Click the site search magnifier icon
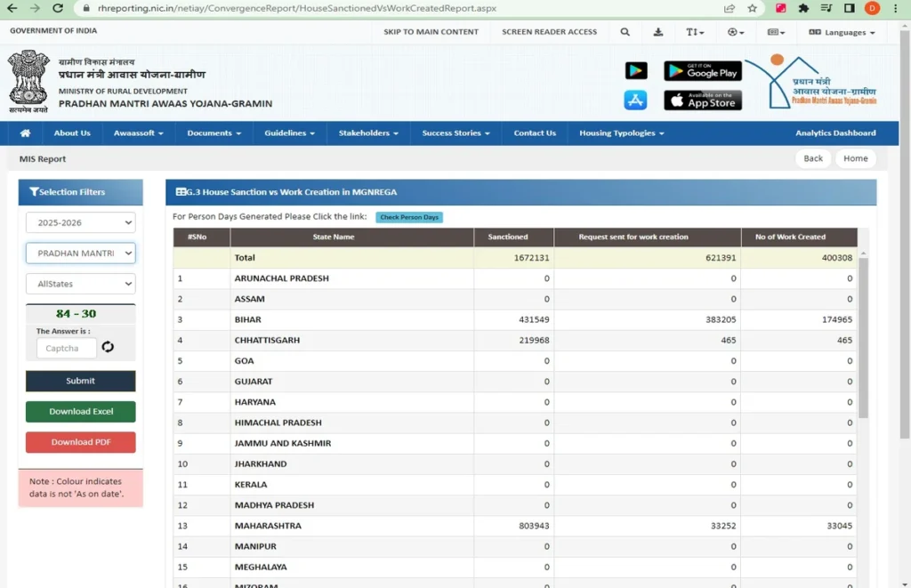 coord(625,32)
